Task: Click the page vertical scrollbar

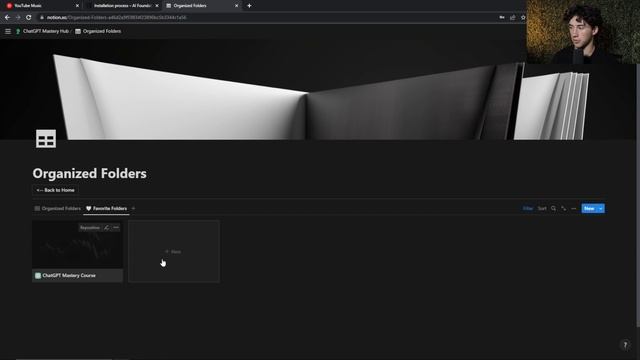Action: tap(638, 196)
